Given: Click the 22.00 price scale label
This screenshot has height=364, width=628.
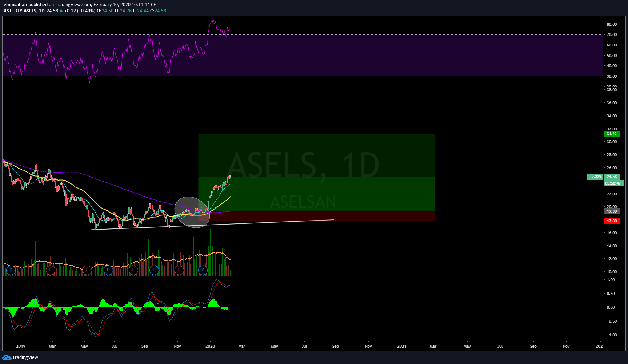Looking at the screenshot, I should [612, 194].
